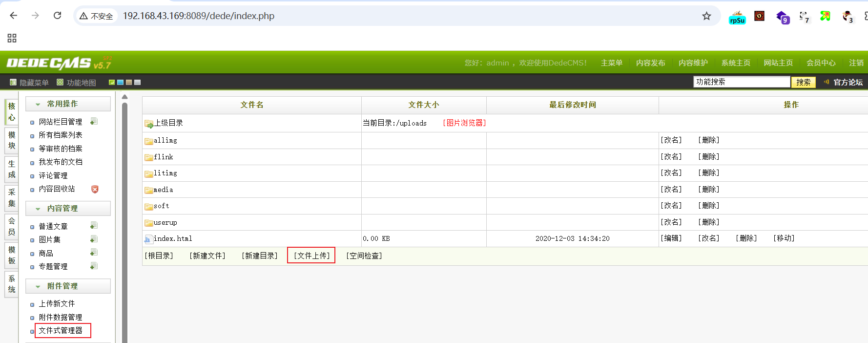Collapse the 附件管理 menu section

point(38,286)
